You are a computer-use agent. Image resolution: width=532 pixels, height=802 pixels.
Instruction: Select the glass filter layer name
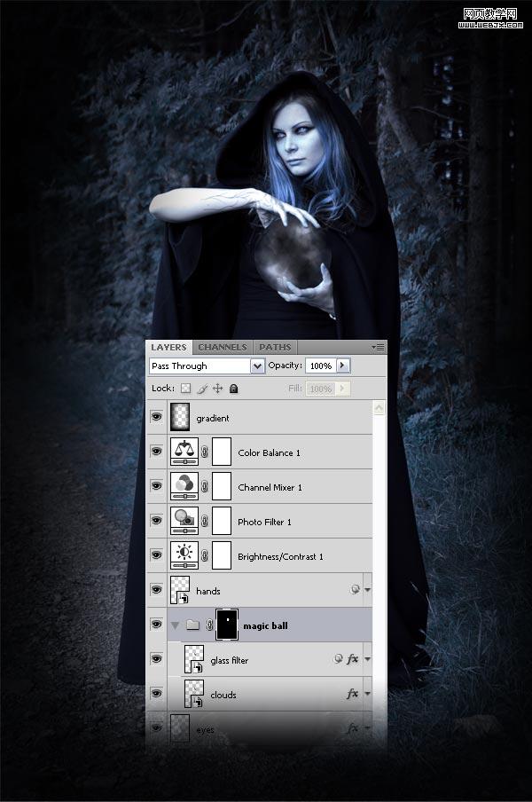pos(229,660)
